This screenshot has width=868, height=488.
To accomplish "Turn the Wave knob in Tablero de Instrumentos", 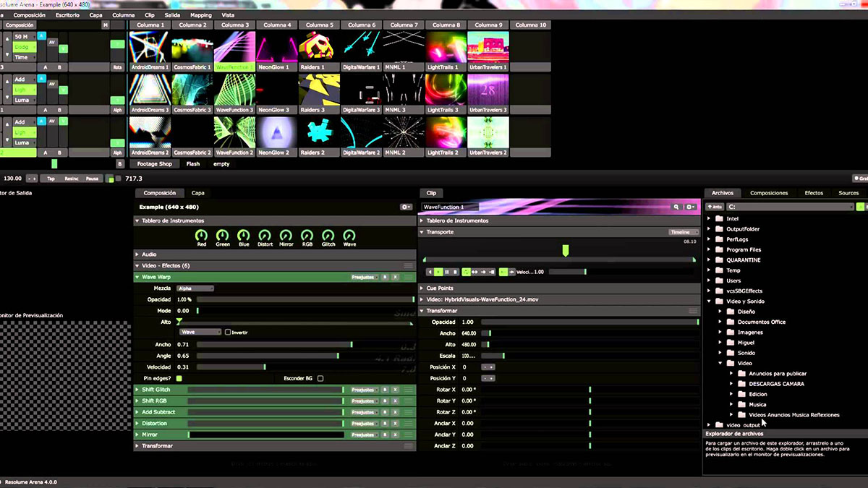I will [349, 234].
